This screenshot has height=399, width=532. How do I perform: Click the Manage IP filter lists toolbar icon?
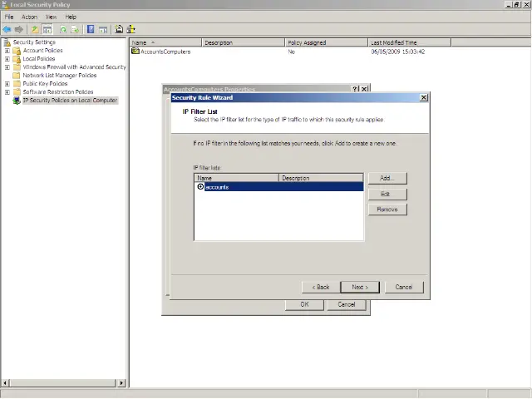click(x=131, y=29)
